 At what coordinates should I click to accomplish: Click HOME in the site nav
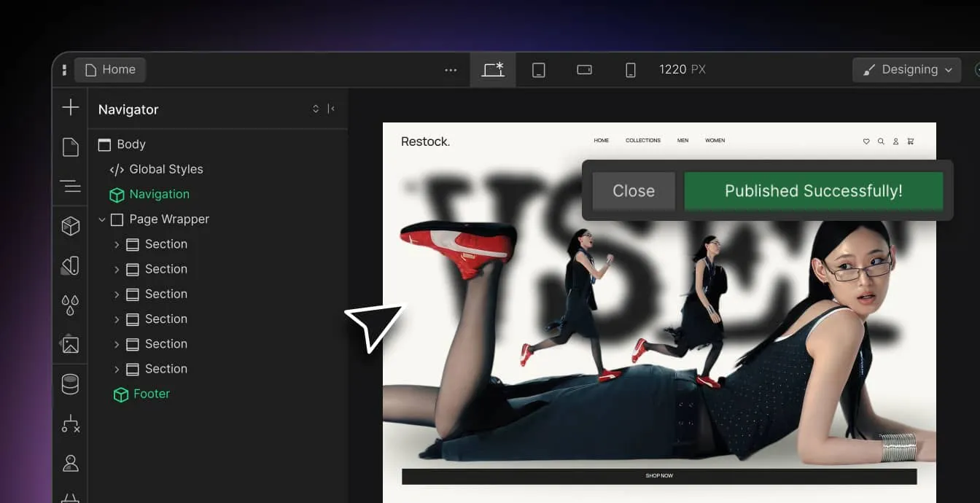(x=602, y=141)
